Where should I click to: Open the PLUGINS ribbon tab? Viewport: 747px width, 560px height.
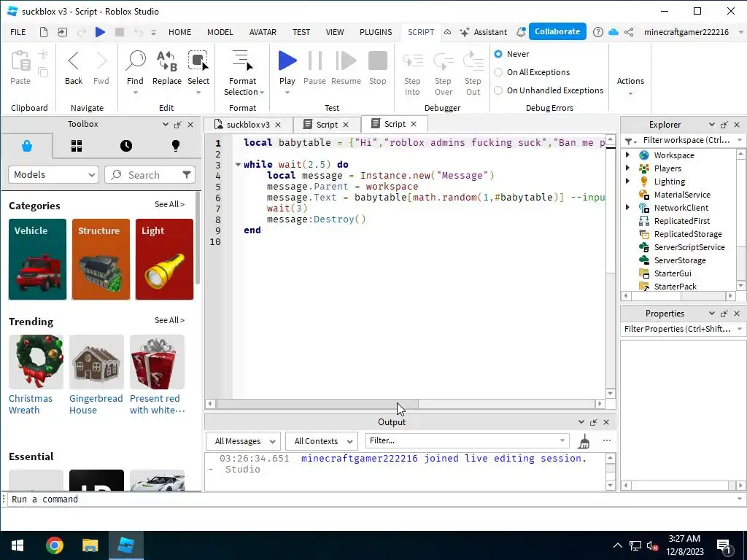click(376, 32)
